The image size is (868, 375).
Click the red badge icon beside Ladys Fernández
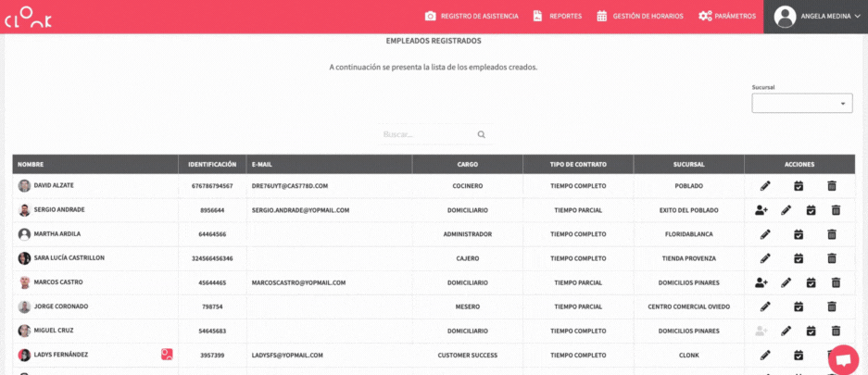coord(167,354)
